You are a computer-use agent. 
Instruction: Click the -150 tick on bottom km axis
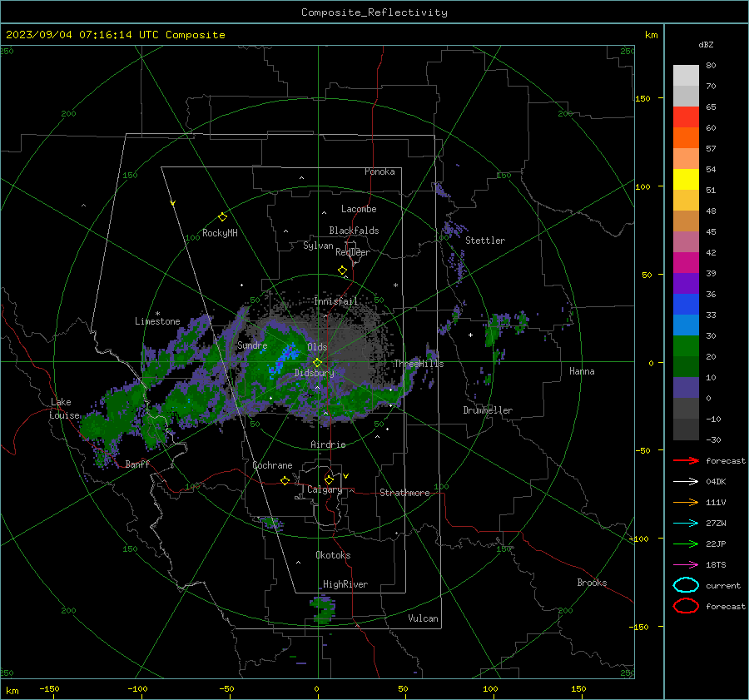tap(50, 688)
